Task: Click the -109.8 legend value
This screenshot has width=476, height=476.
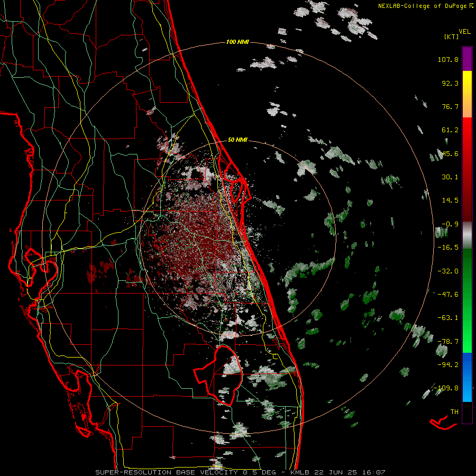Action: (x=446, y=388)
